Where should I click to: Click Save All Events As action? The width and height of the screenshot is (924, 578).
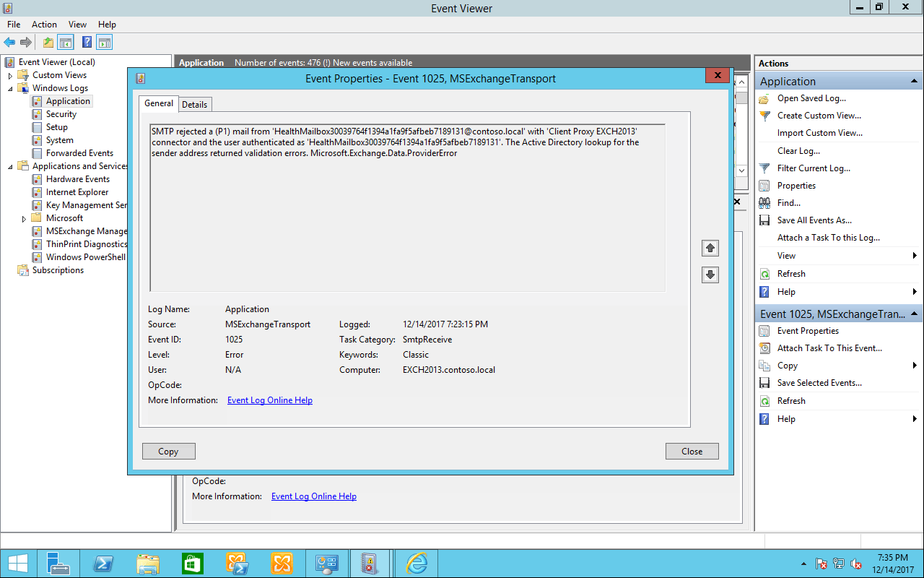coord(814,220)
